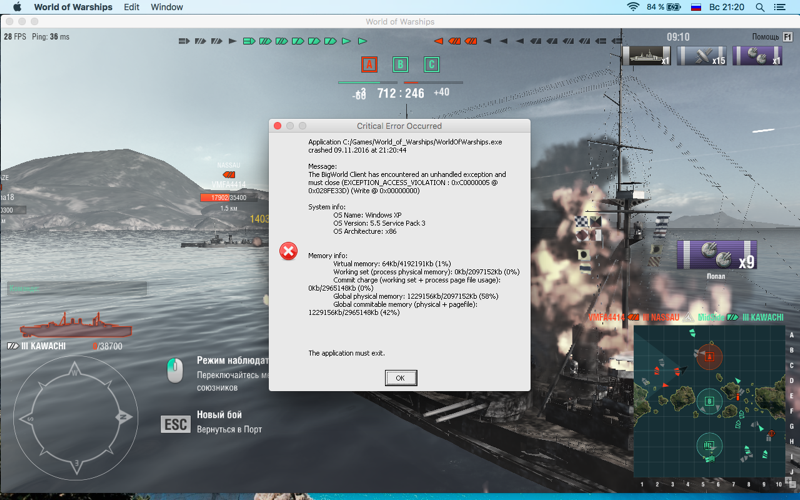Viewport: 800px width, 500px height.
Task: Select capture point C marker
Action: point(431,64)
